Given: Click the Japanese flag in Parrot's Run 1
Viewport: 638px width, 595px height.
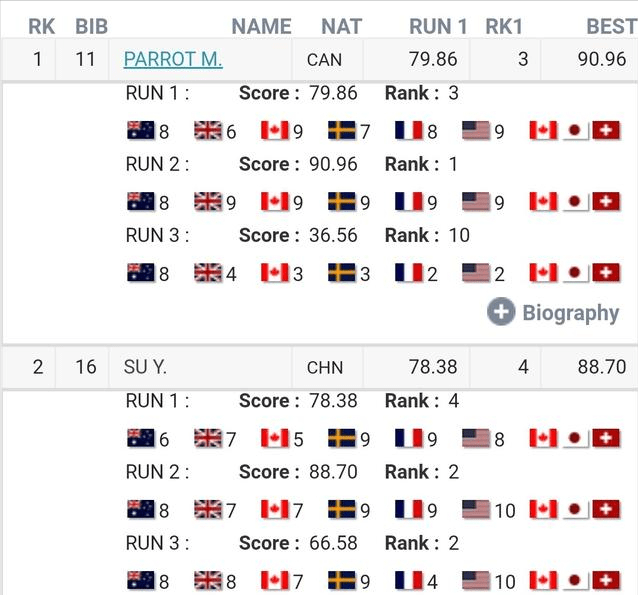Looking at the screenshot, I should pos(575,131).
